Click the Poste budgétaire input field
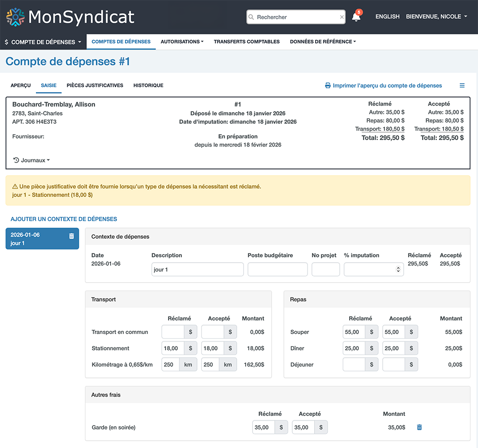Screen dimensions: 478x448 (x=277, y=269)
